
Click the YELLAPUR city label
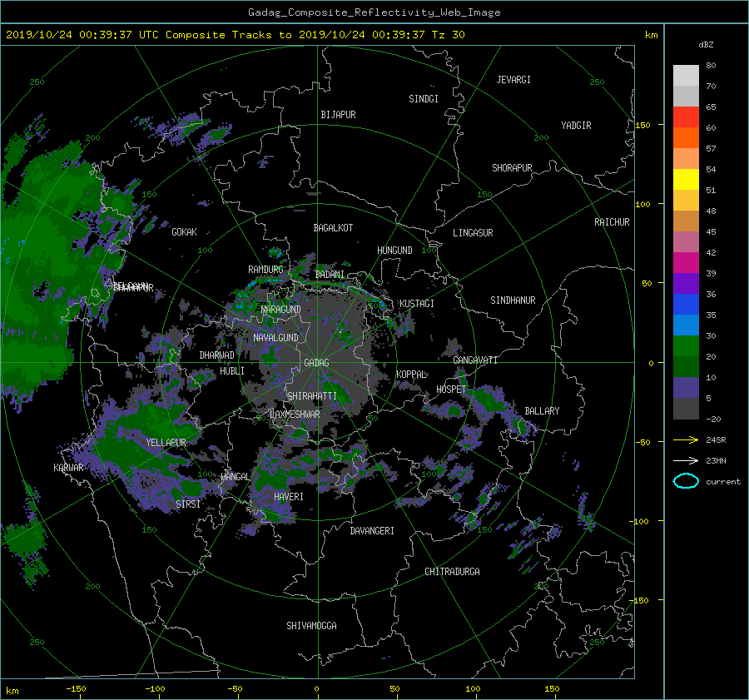tap(166, 443)
